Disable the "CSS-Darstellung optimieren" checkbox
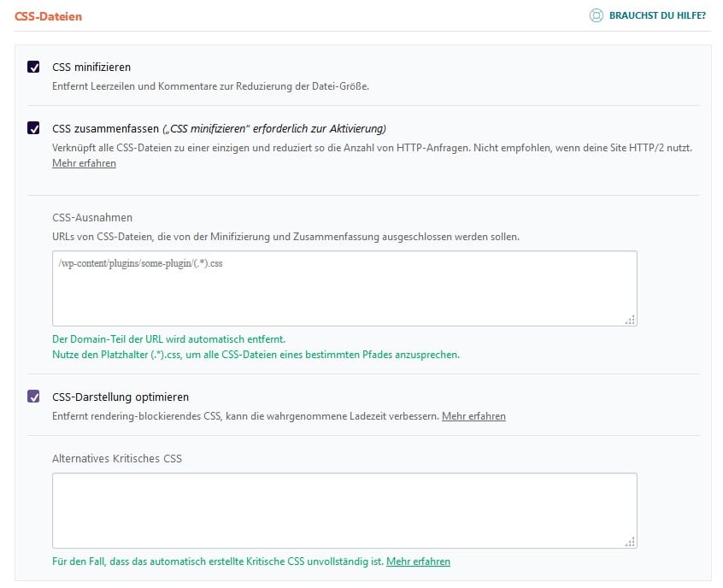Image resolution: width=723 pixels, height=588 pixels. point(34,397)
